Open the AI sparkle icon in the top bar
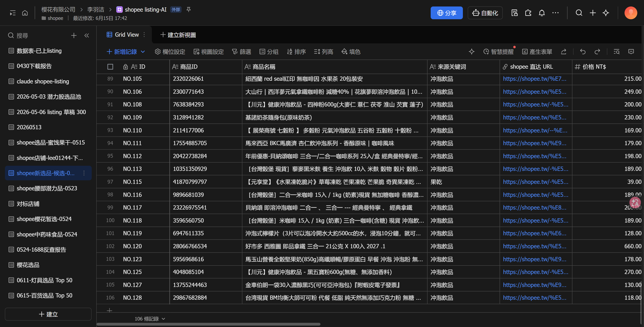 pyautogui.click(x=606, y=13)
